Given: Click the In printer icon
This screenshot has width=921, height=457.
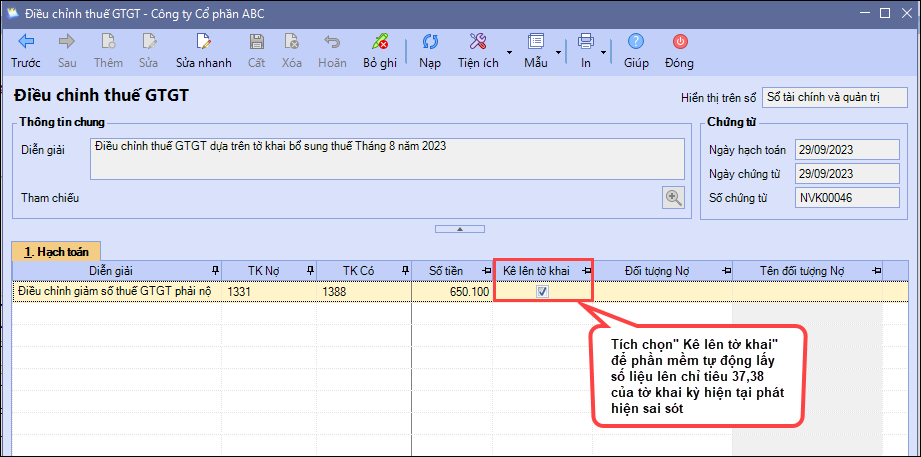Looking at the screenshot, I should click(x=586, y=42).
